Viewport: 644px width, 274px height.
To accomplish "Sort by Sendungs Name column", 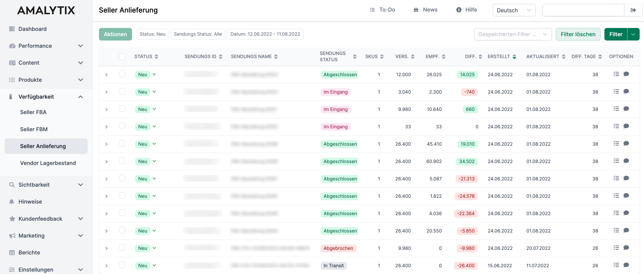I will click(276, 56).
